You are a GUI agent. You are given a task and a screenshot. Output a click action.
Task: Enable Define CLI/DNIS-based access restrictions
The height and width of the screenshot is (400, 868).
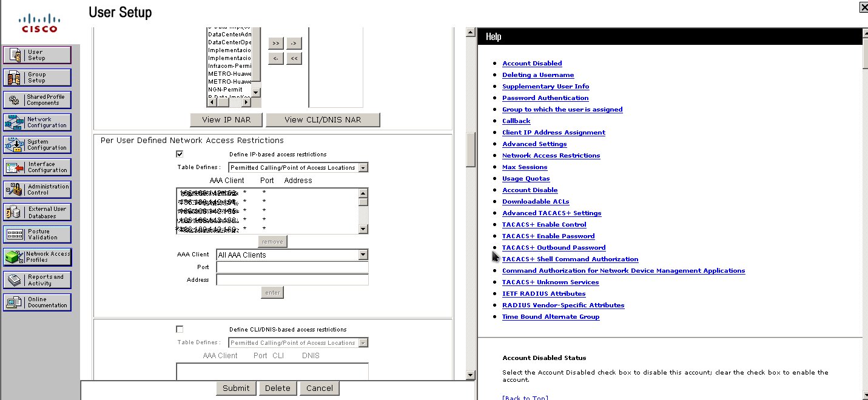[180, 329]
